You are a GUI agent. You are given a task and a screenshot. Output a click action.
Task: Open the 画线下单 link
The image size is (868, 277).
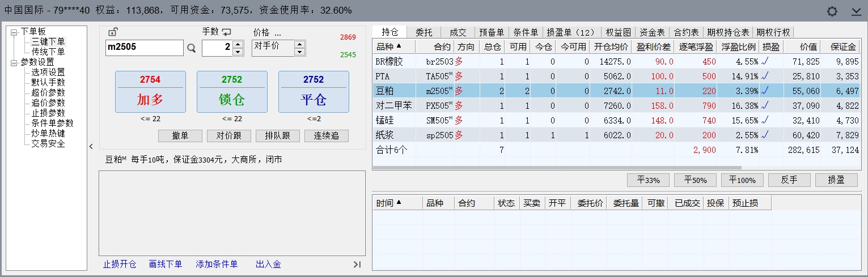[166, 265]
